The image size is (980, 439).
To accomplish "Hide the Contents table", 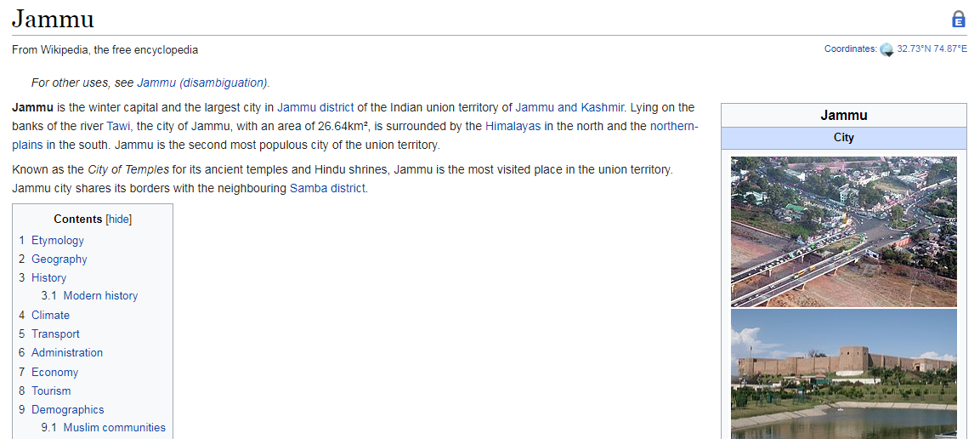I will click(119, 219).
